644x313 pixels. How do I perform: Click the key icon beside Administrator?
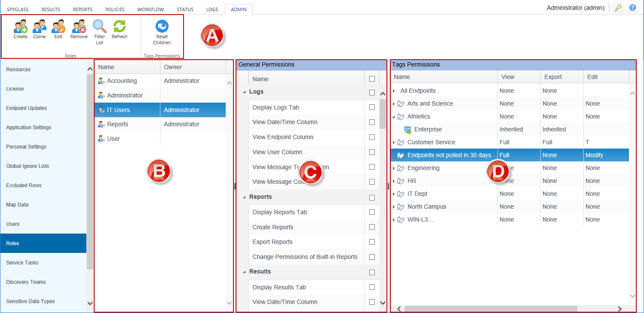618,8
